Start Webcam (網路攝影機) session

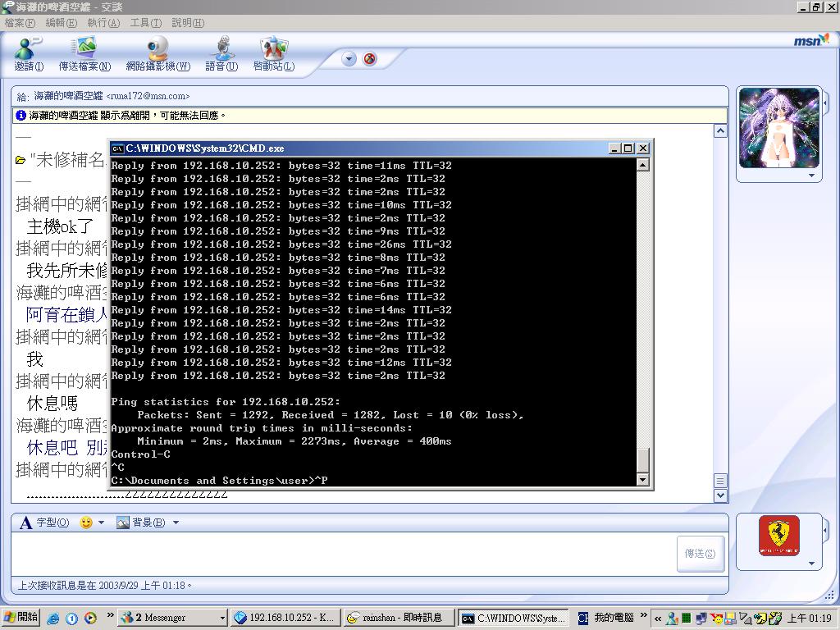(x=157, y=54)
